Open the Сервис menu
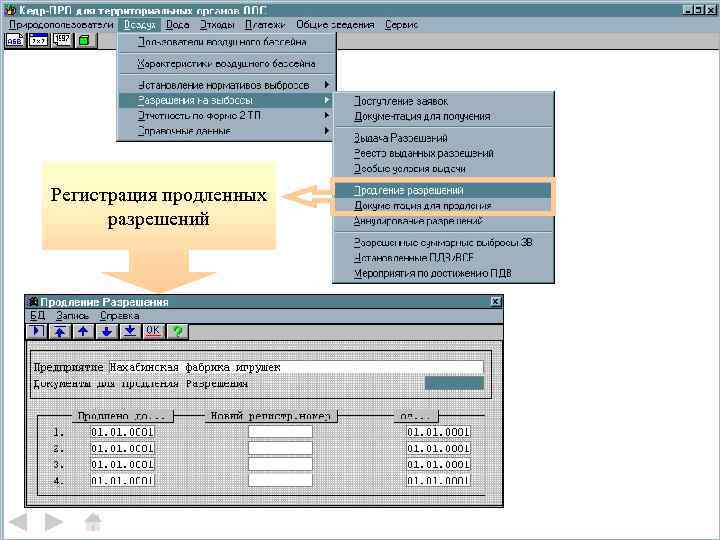Image resolution: width=720 pixels, height=540 pixels. tap(401, 25)
